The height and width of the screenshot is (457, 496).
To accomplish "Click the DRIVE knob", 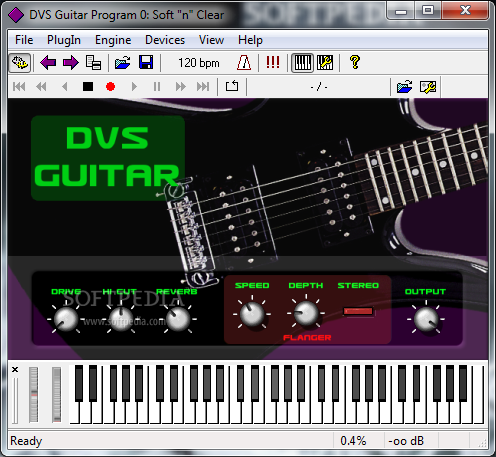I will tap(66, 319).
